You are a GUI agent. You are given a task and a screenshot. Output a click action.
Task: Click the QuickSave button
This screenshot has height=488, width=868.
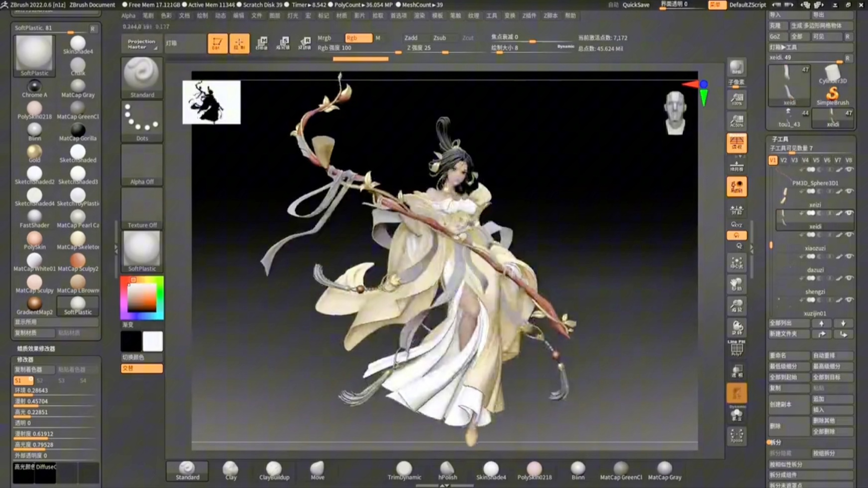pos(636,5)
